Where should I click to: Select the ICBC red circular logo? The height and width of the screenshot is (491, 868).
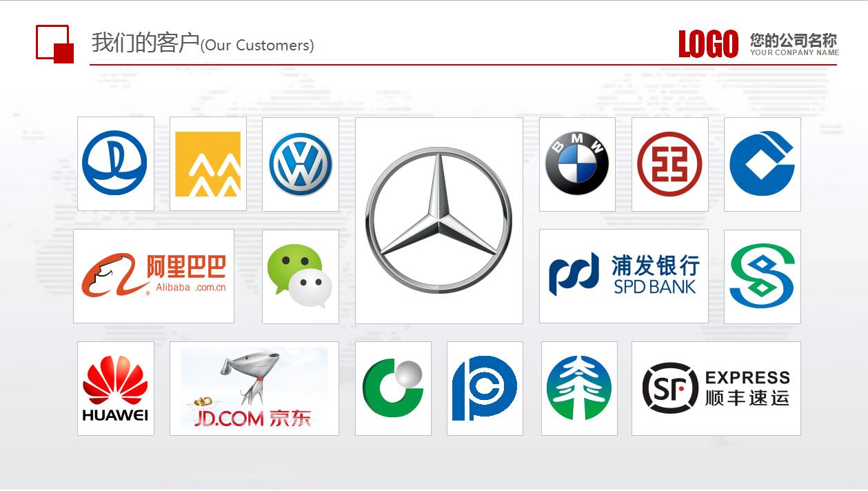pos(669,164)
